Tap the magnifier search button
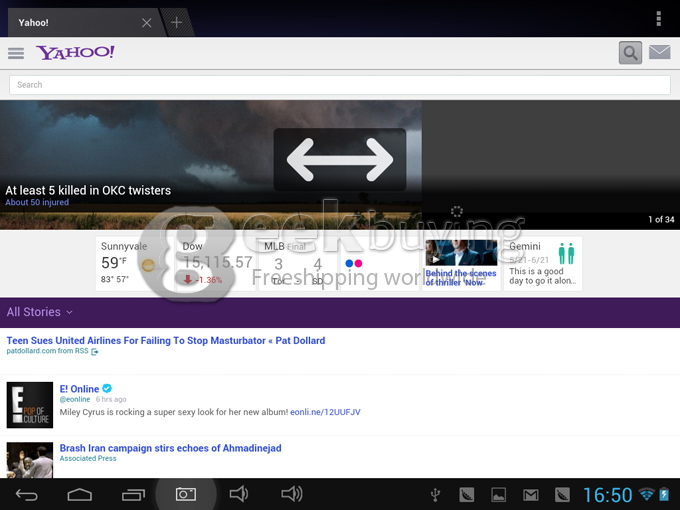This screenshot has height=510, width=680. click(x=630, y=53)
